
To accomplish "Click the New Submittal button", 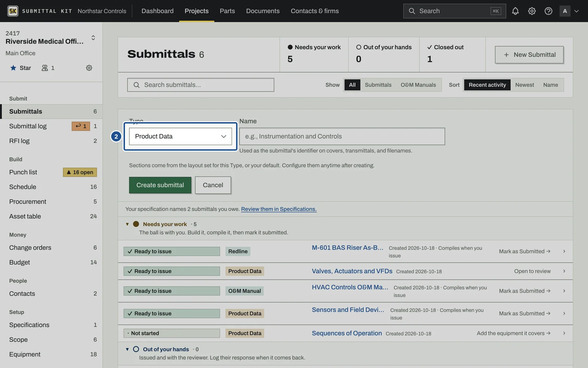I will (529, 55).
